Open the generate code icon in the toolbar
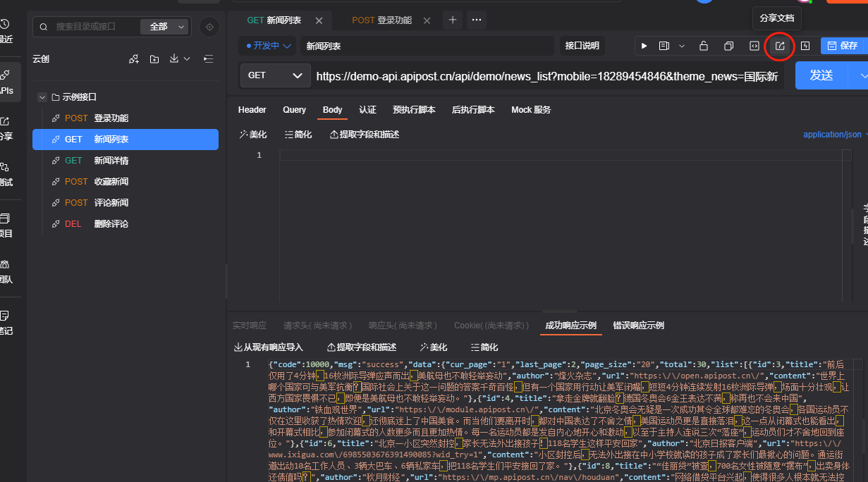The height and width of the screenshot is (482, 868). (754, 45)
